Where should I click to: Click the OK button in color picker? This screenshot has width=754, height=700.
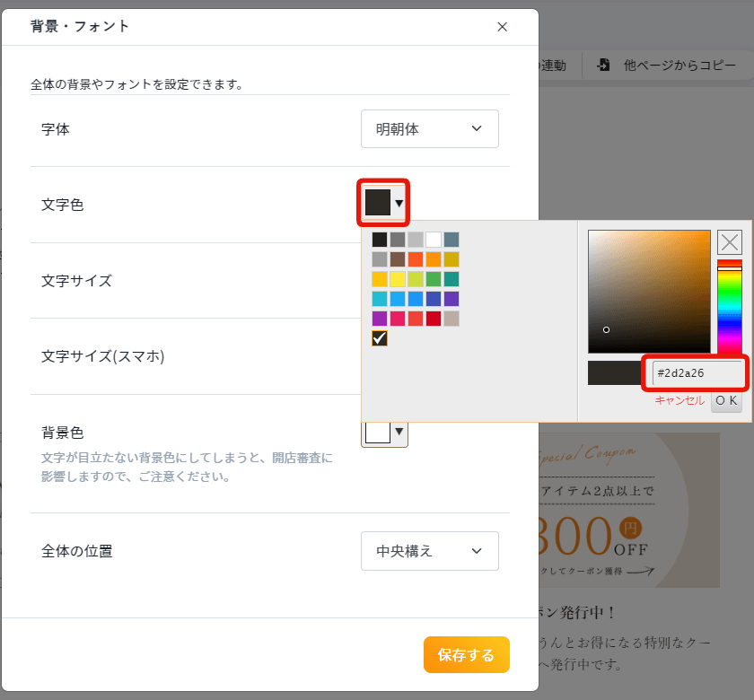(x=726, y=400)
